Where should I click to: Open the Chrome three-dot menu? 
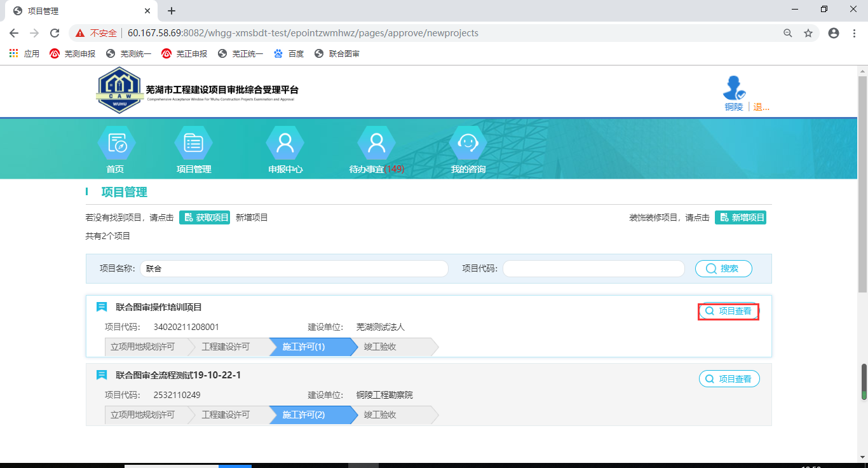point(854,33)
